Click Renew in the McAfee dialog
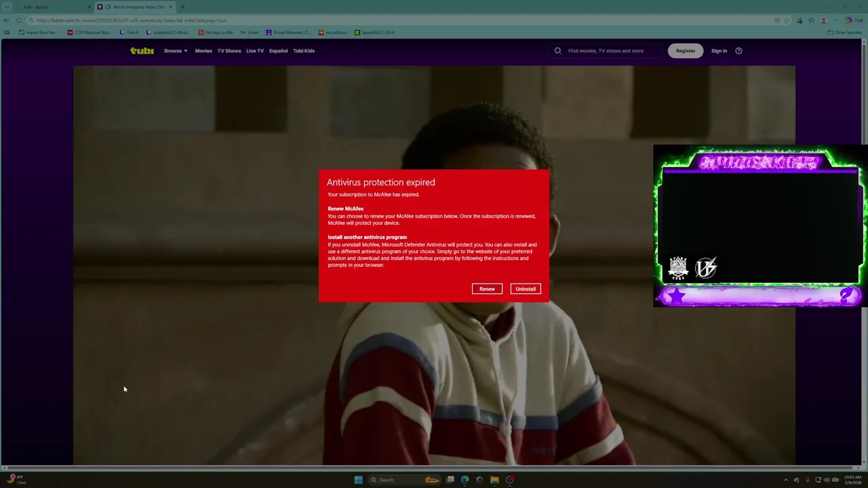Screen dimensions: 868x488 pos(487,289)
